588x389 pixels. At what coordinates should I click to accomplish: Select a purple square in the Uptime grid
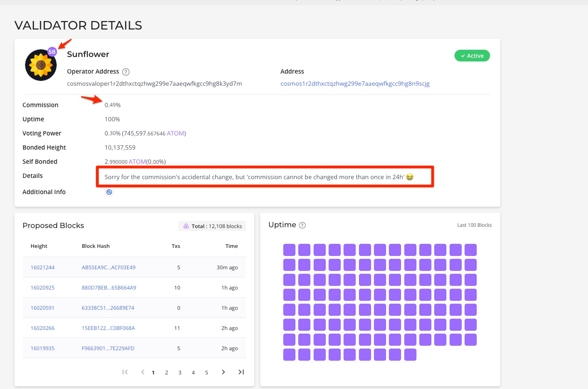(289, 249)
